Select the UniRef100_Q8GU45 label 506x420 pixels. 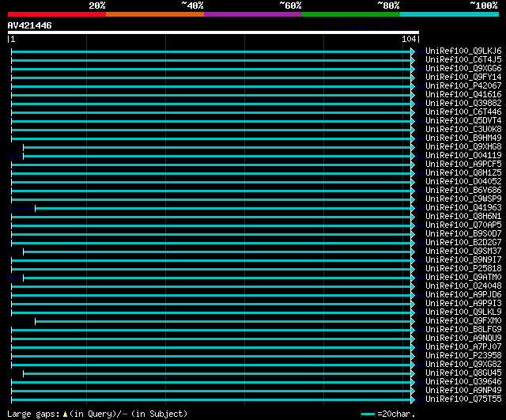463,373
